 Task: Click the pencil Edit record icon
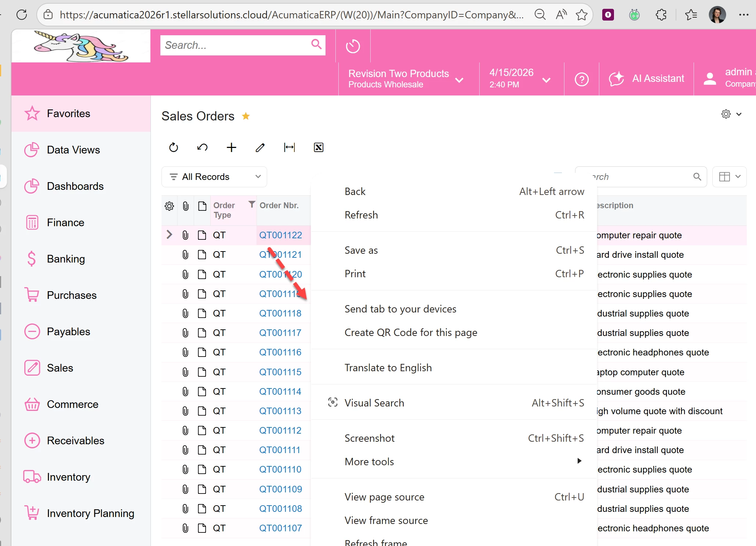pos(260,148)
